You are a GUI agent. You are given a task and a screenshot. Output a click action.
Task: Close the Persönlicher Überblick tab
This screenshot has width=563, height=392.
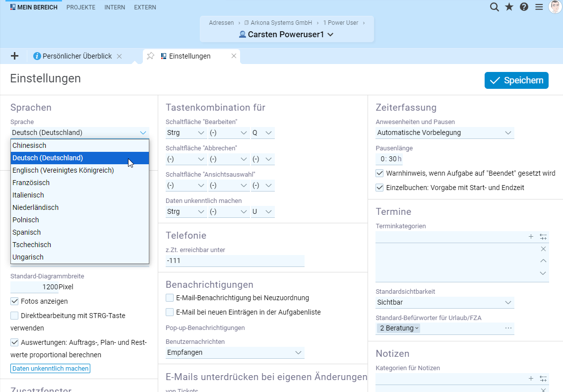point(120,56)
